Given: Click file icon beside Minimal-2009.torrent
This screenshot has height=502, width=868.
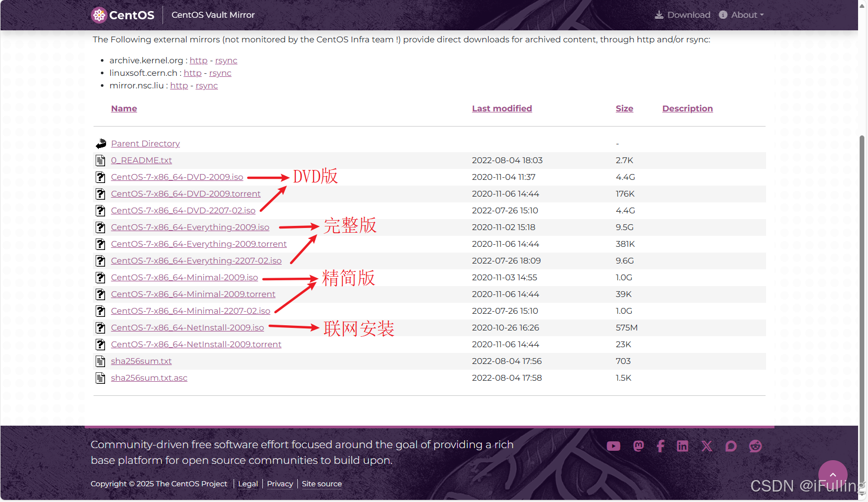Looking at the screenshot, I should 101,294.
